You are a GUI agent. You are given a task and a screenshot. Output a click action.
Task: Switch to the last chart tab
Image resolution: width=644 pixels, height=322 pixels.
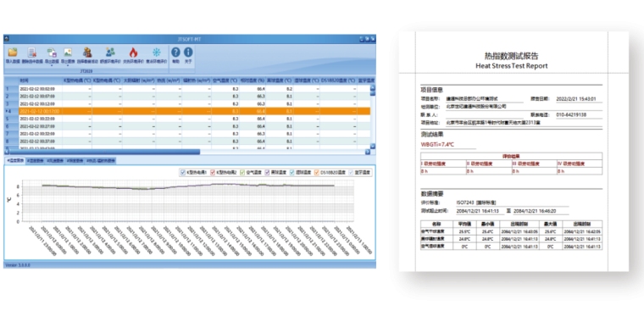pos(101,161)
